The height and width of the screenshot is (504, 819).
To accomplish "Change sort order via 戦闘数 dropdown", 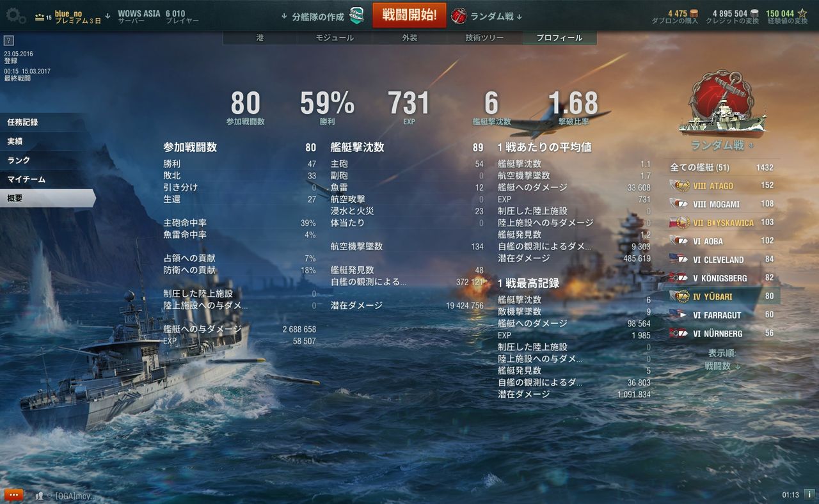I will pyautogui.click(x=722, y=366).
